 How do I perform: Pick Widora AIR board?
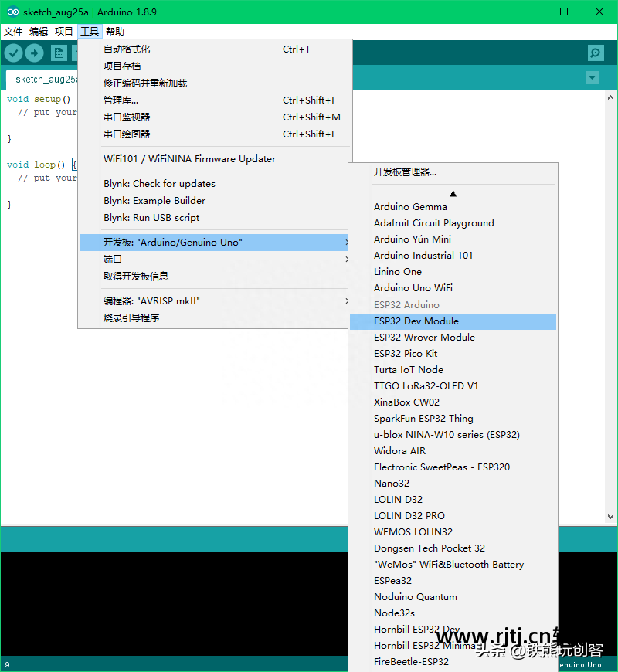[453, 451]
